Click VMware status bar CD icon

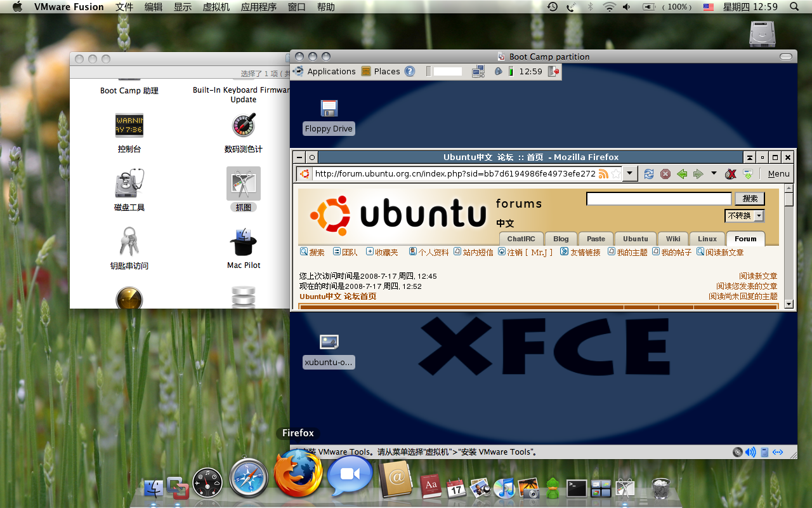[737, 452]
